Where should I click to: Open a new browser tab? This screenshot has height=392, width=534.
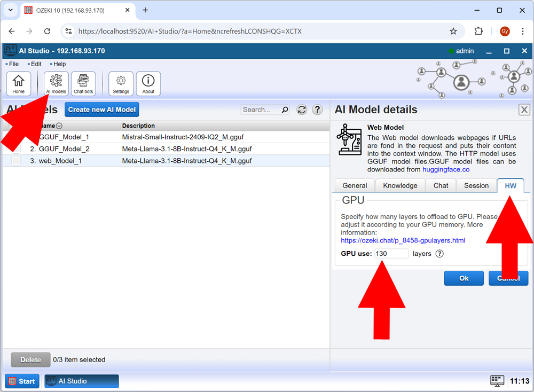145,10
